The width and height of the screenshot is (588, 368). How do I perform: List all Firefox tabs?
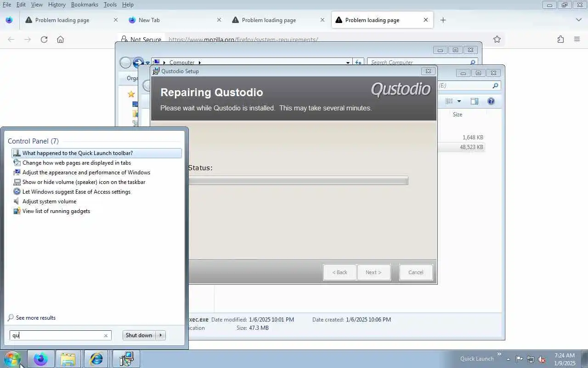pos(579,20)
